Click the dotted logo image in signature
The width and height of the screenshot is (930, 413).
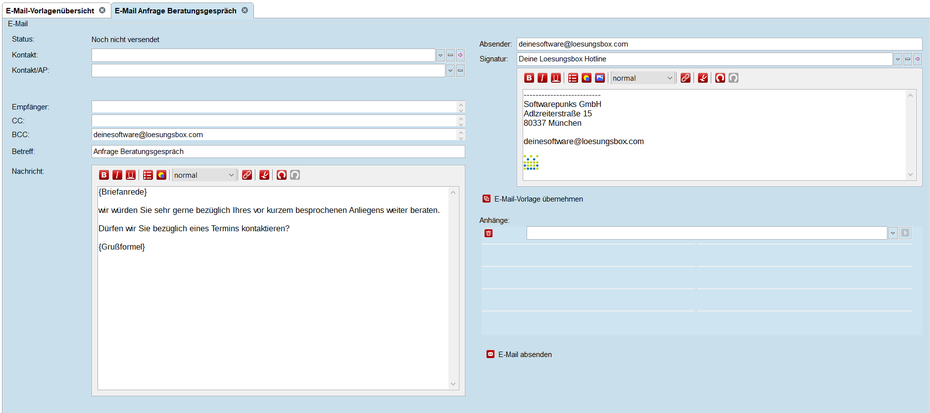tap(531, 162)
